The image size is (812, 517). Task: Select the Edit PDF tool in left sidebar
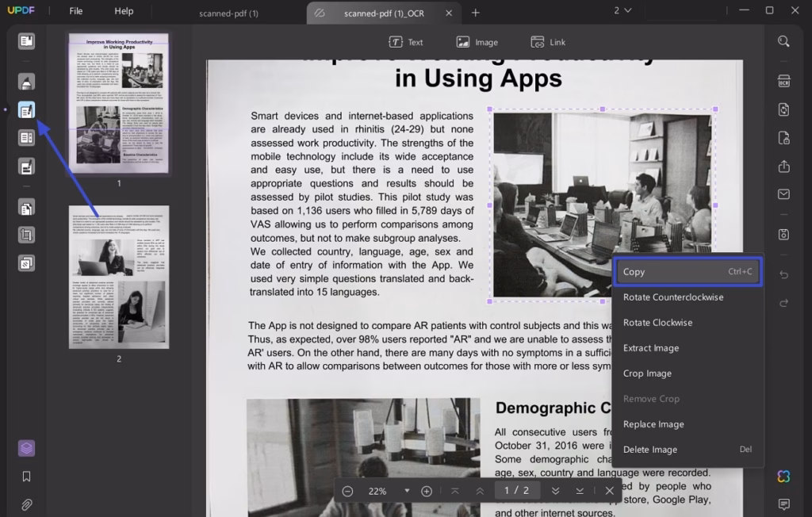[x=27, y=111]
